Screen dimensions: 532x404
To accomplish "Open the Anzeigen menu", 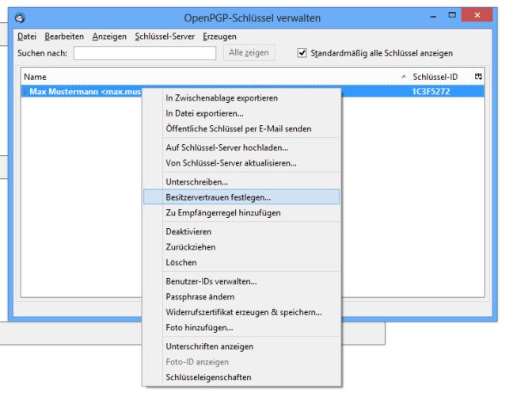I will pos(109,36).
